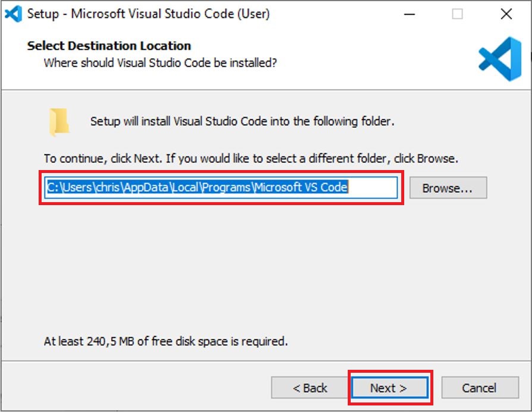532x412 pixels.
Task: Click the 'Setup - Microsoft Visual Studio Code (User)' title
Action: (x=148, y=14)
